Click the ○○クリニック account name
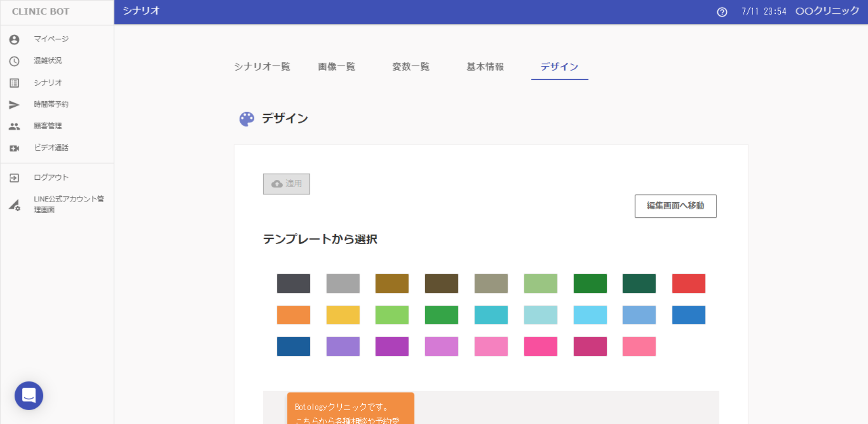868x424 pixels. pyautogui.click(x=827, y=11)
